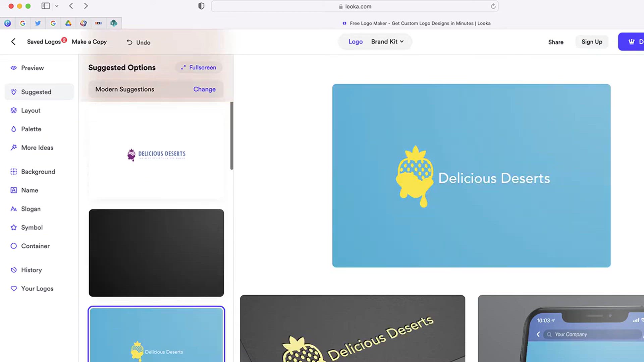
Task: Click the Container circle icon
Action: click(13, 246)
